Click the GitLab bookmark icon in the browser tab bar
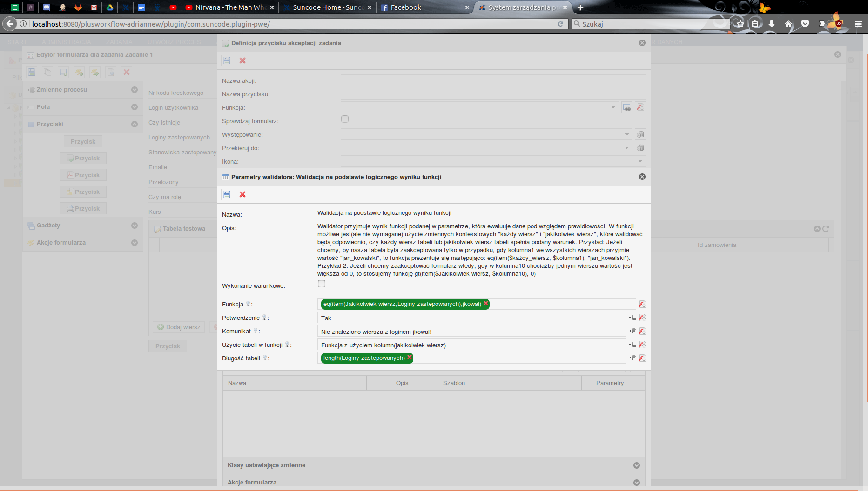 click(78, 7)
